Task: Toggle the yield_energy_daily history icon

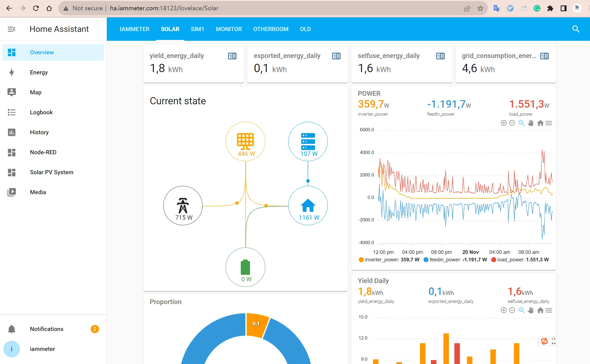Action: [x=233, y=55]
